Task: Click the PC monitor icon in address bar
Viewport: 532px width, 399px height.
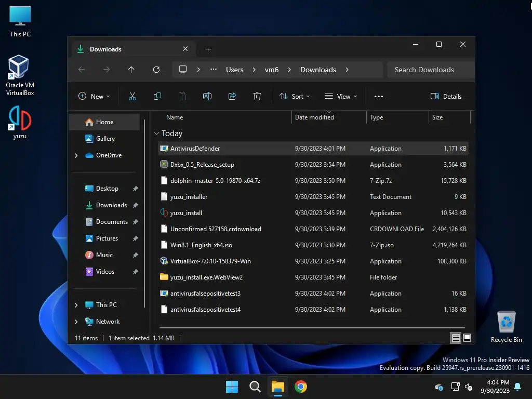Action: [183, 70]
